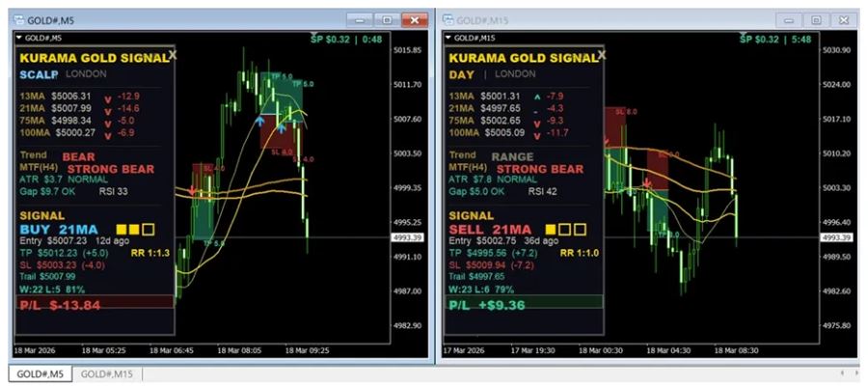The height and width of the screenshot is (386, 868).
Task: Click the chart shift triangle atop M5 chart
Action: click(313, 35)
